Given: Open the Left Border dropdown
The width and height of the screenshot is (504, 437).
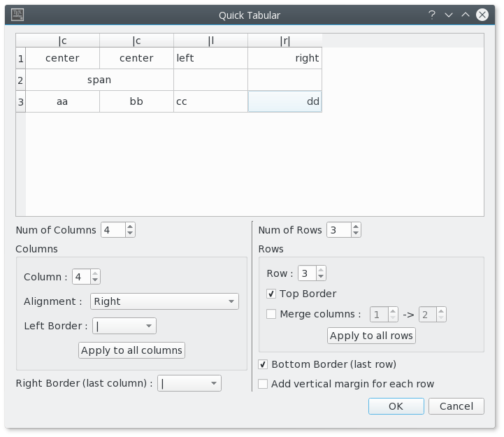Looking at the screenshot, I should click(124, 326).
